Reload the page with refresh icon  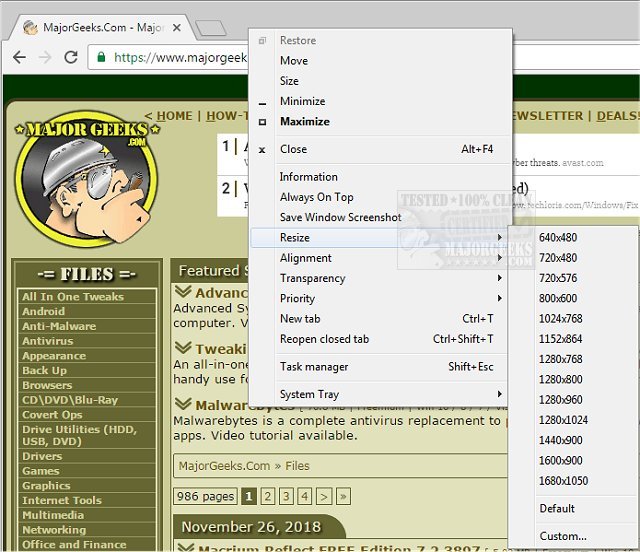coord(73,58)
